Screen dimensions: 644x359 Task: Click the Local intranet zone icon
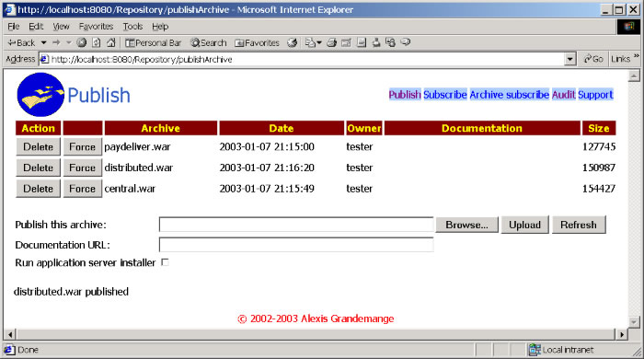[535, 350]
